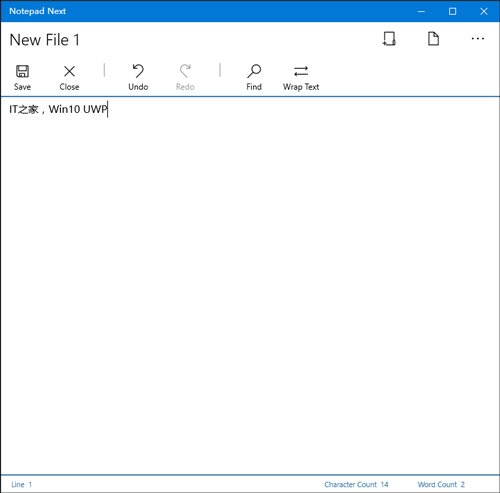Undo the last edit

tap(138, 78)
